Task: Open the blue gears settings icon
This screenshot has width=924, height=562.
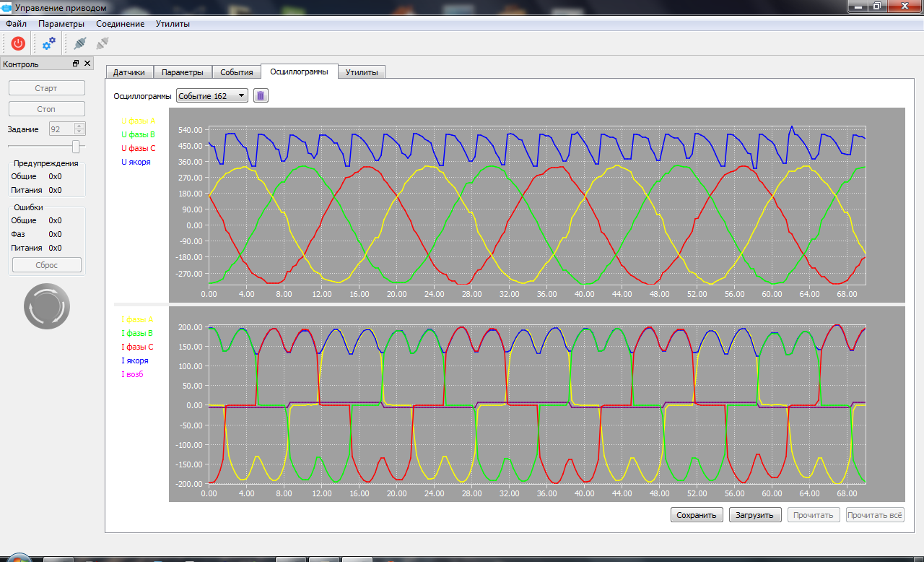Action: coord(49,43)
